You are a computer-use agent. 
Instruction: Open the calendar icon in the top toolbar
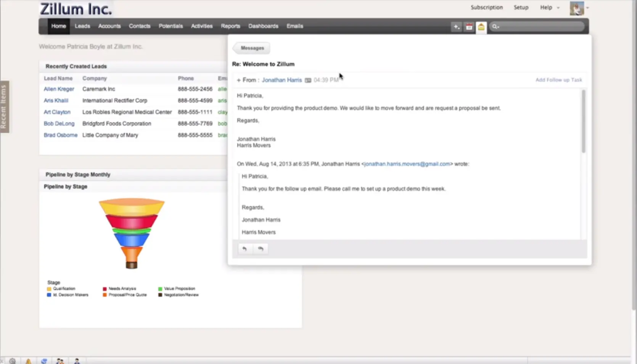469,27
